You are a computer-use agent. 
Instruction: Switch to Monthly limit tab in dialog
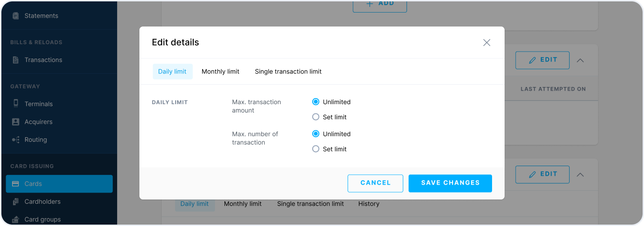point(220,72)
